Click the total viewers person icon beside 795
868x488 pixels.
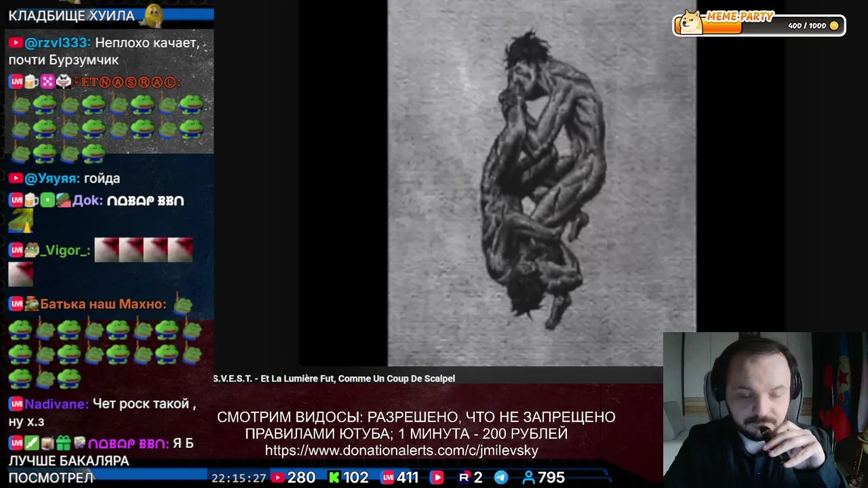pyautogui.click(x=529, y=478)
